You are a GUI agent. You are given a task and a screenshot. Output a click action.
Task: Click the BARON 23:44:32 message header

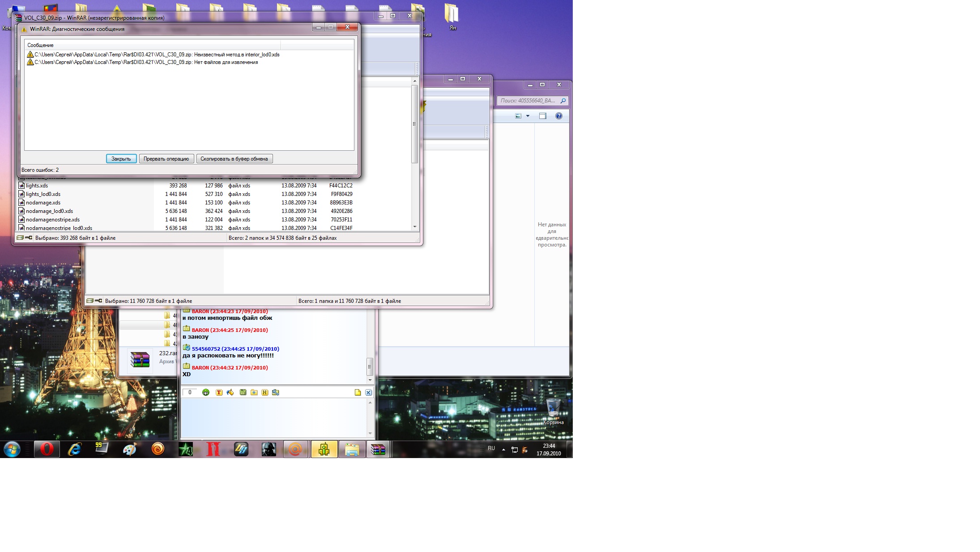pyautogui.click(x=230, y=368)
